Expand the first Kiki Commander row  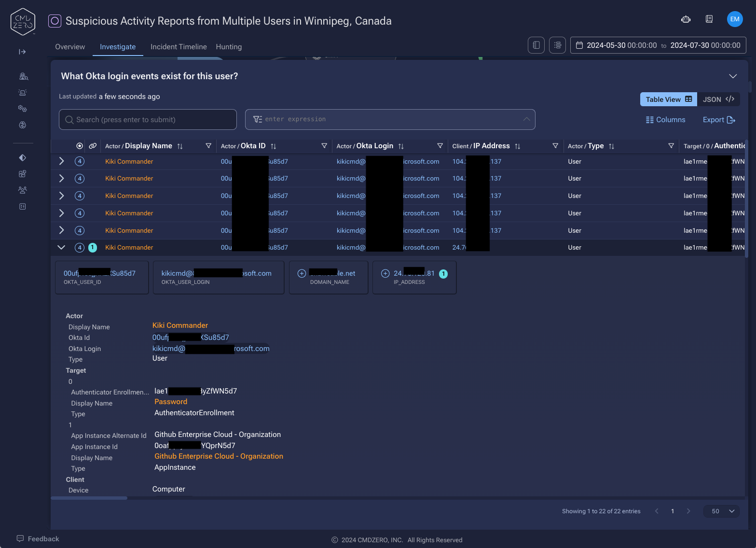point(61,161)
